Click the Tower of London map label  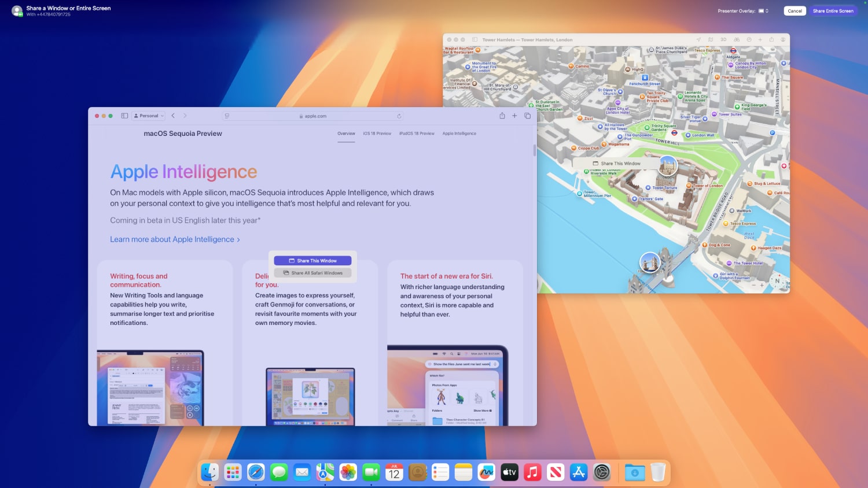(708, 186)
